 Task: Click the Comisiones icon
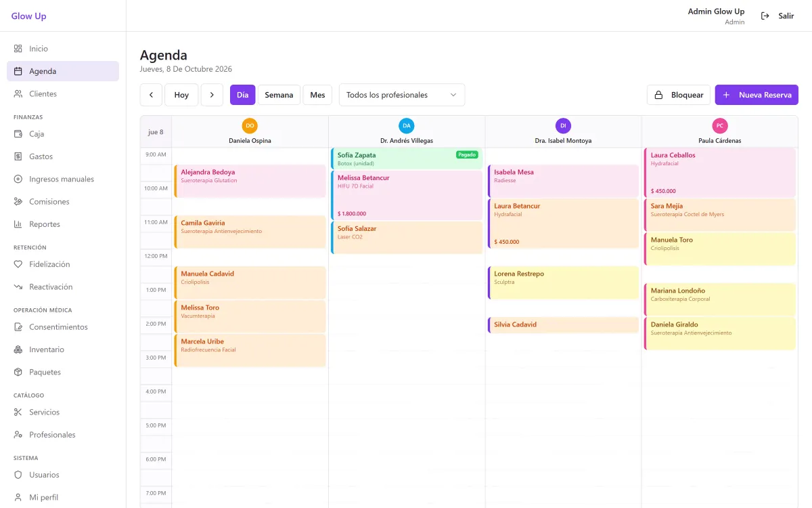18,202
